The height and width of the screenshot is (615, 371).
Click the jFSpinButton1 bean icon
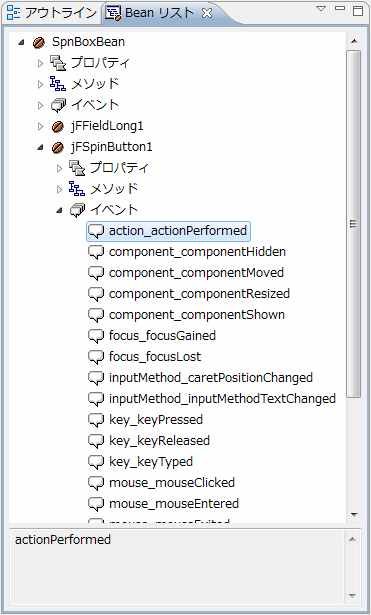[x=57, y=147]
